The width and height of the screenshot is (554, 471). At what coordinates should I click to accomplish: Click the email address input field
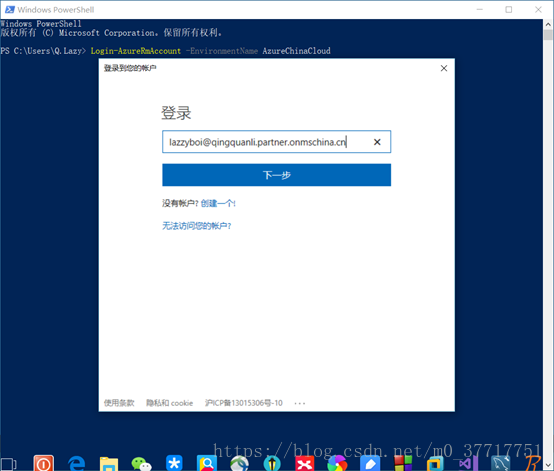[x=276, y=142]
